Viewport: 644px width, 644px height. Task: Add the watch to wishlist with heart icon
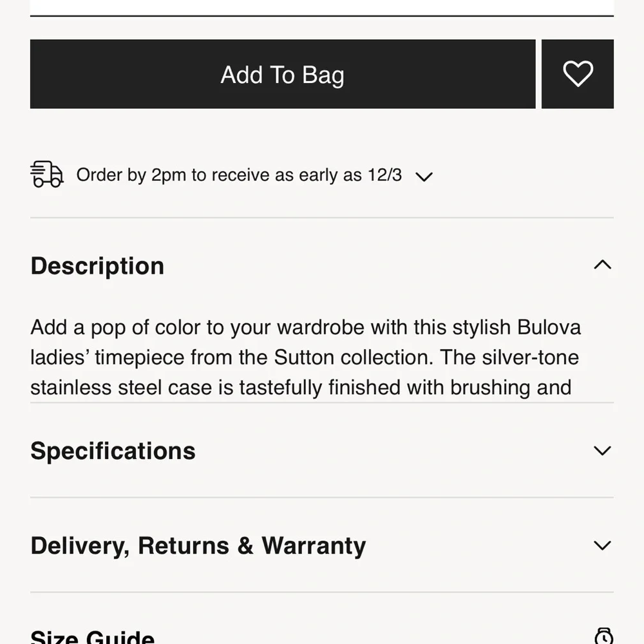click(578, 74)
